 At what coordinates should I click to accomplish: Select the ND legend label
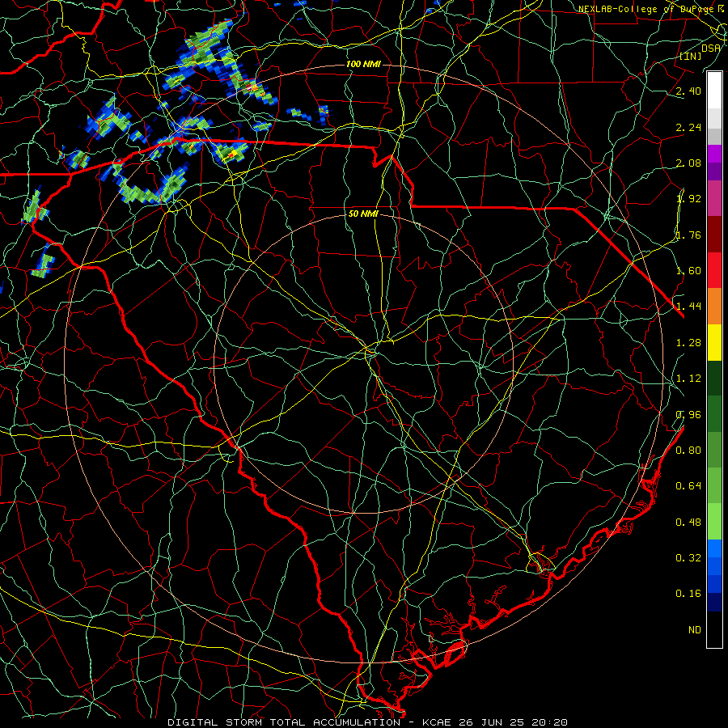(x=695, y=630)
